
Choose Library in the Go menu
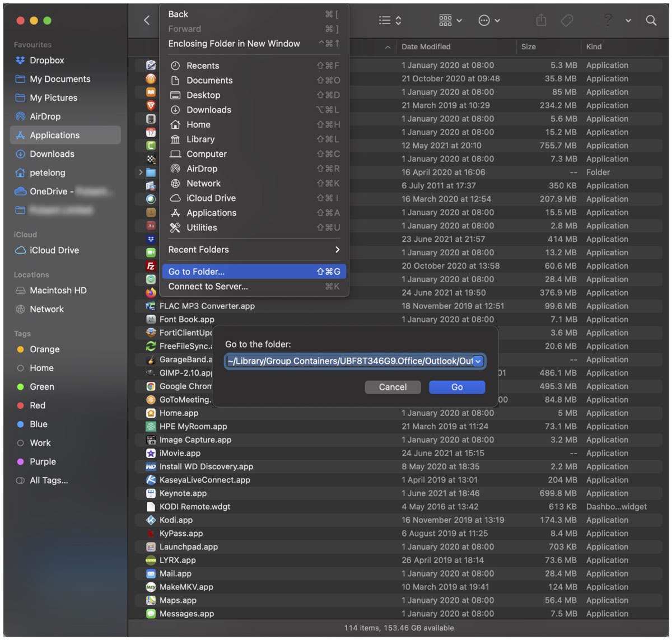point(254,139)
